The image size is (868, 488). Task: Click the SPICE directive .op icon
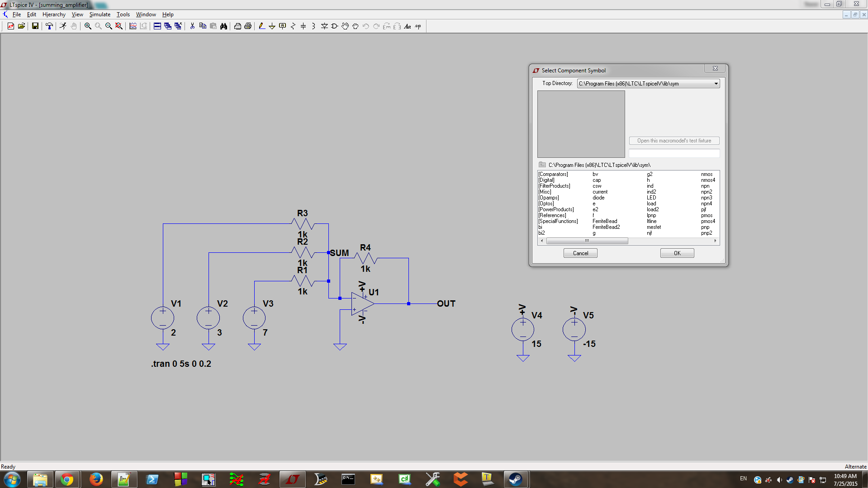[418, 26]
